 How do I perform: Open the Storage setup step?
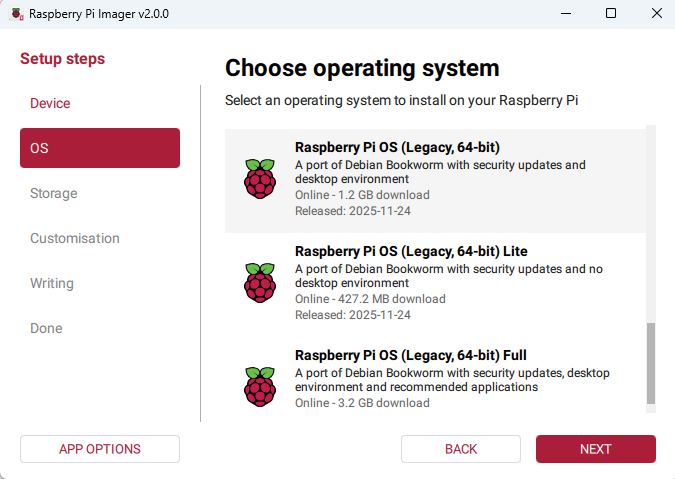pos(54,193)
